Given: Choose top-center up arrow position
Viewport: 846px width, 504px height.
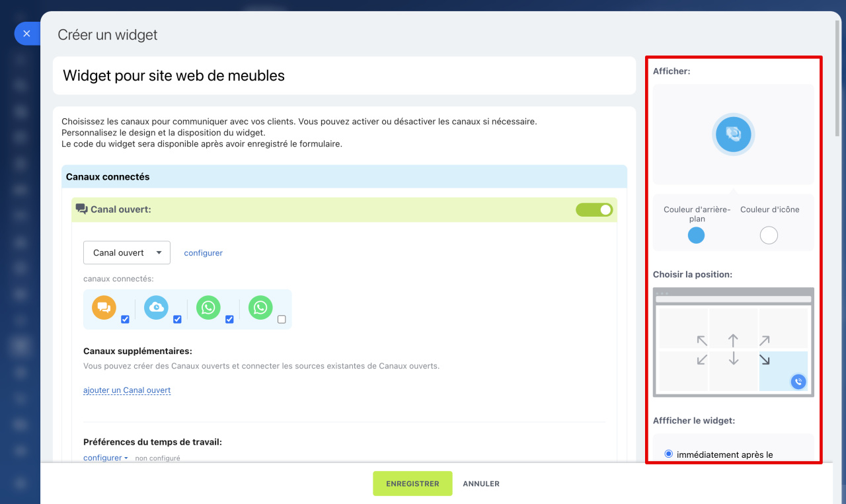Looking at the screenshot, I should point(733,341).
